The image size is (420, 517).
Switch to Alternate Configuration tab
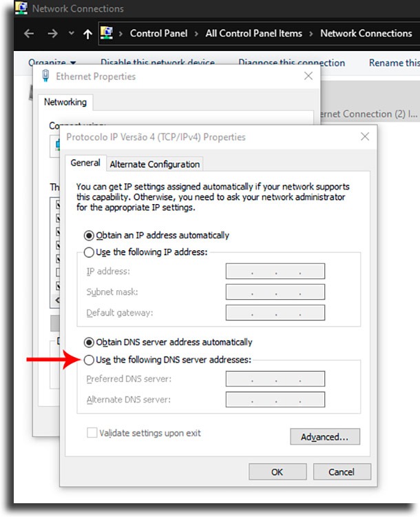pyautogui.click(x=154, y=164)
